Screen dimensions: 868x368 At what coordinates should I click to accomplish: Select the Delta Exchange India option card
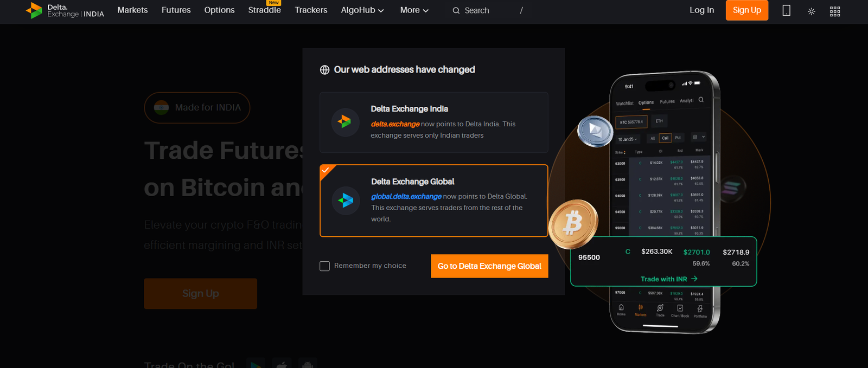433,122
